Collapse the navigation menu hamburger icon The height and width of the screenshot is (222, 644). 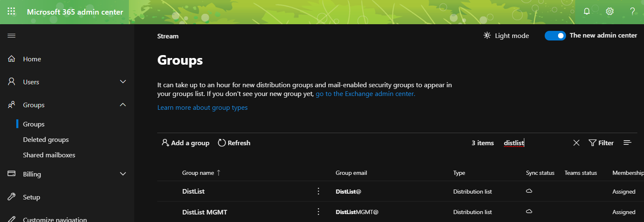(12, 36)
